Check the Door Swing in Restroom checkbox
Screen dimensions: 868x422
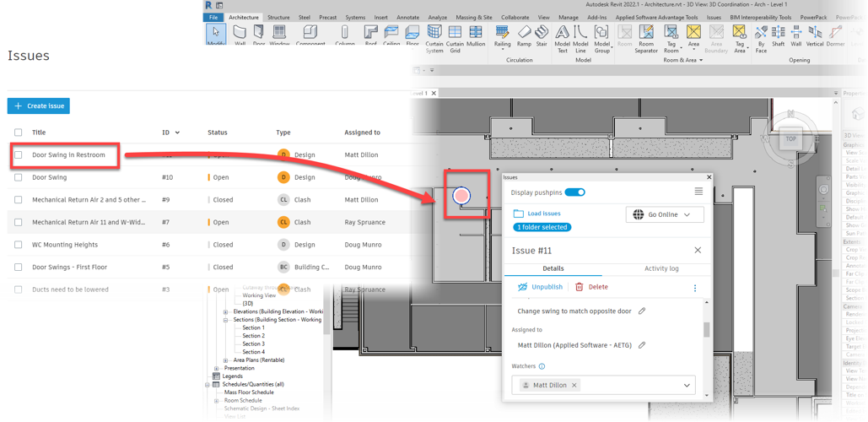[x=19, y=155]
